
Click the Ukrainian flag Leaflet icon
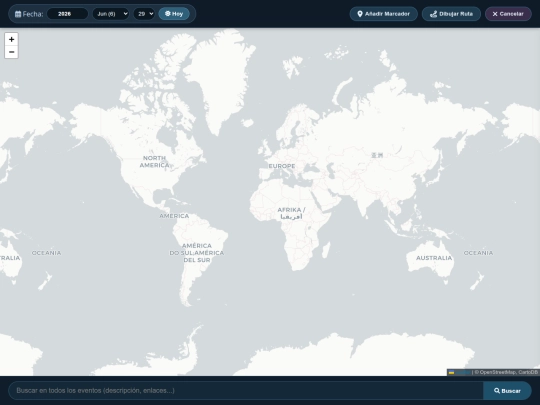click(x=451, y=372)
